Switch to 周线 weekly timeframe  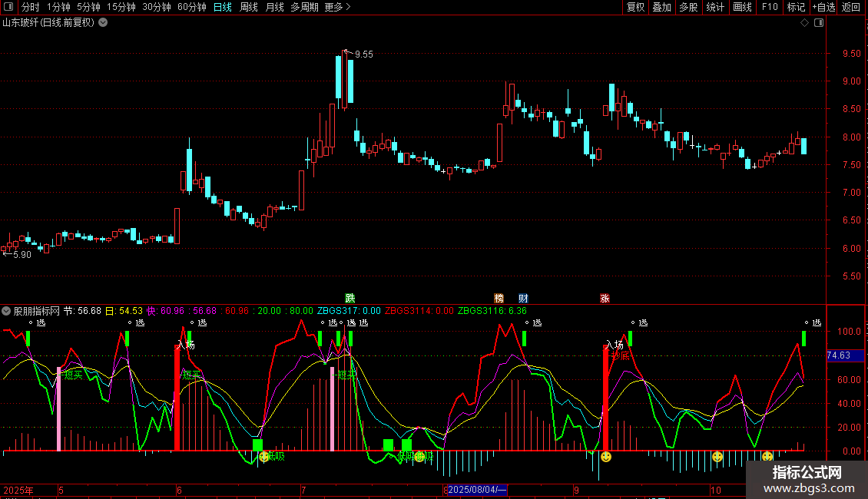point(249,8)
